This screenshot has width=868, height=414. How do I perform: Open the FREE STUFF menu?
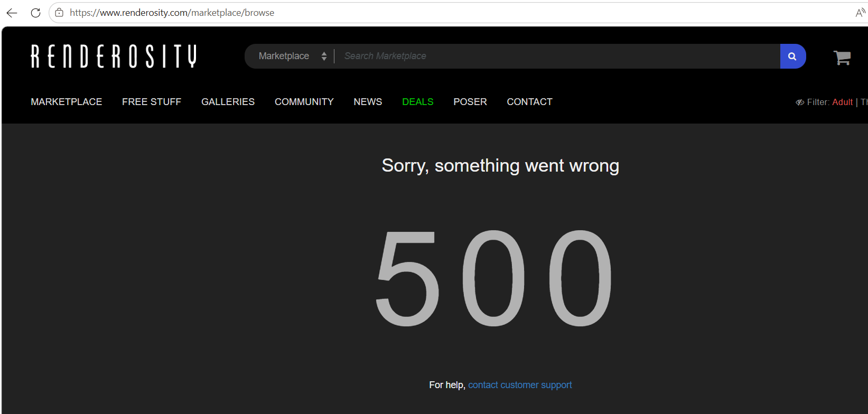[x=152, y=102]
